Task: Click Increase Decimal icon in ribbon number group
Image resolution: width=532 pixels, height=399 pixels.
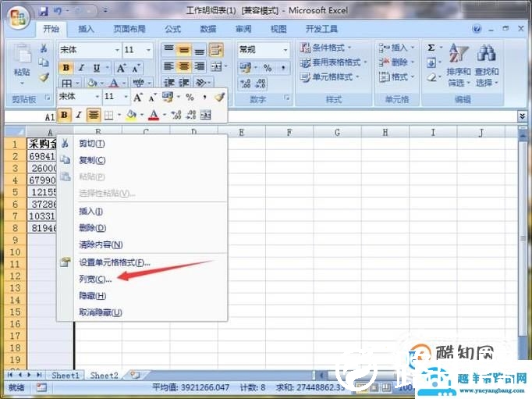Action: [x=245, y=84]
